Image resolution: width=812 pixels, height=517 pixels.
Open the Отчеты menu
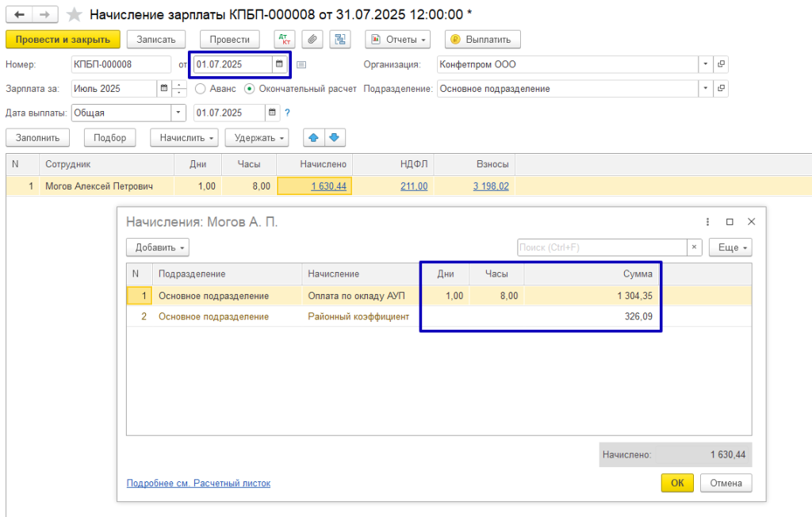coord(397,40)
